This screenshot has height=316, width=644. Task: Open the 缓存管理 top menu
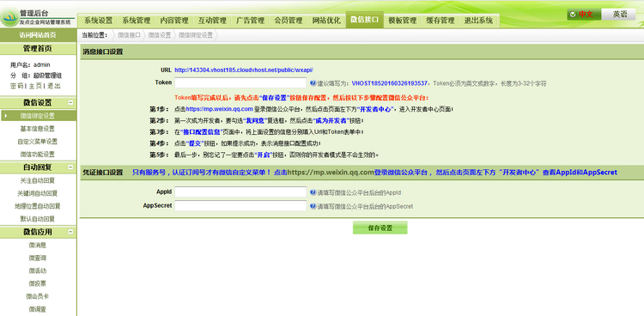click(x=440, y=21)
